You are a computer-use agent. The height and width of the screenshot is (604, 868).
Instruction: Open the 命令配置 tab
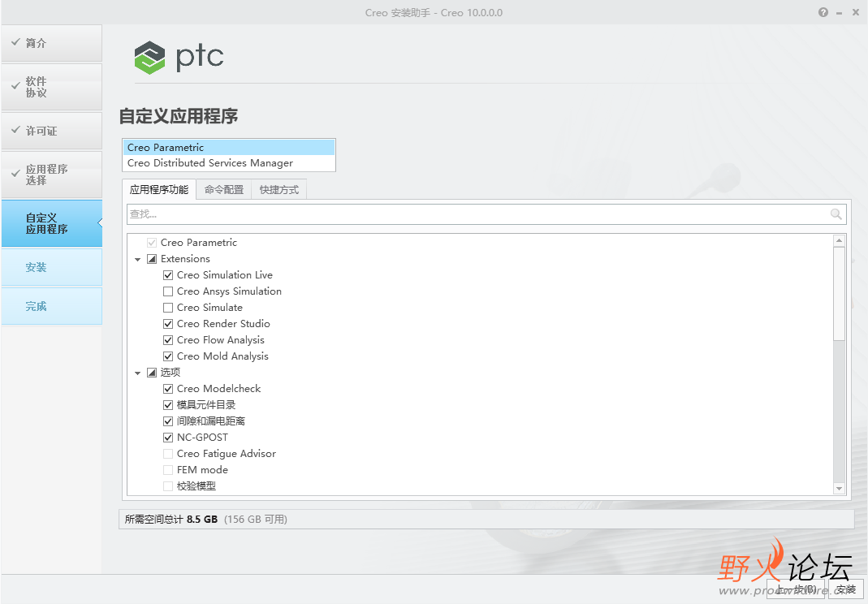coord(223,189)
